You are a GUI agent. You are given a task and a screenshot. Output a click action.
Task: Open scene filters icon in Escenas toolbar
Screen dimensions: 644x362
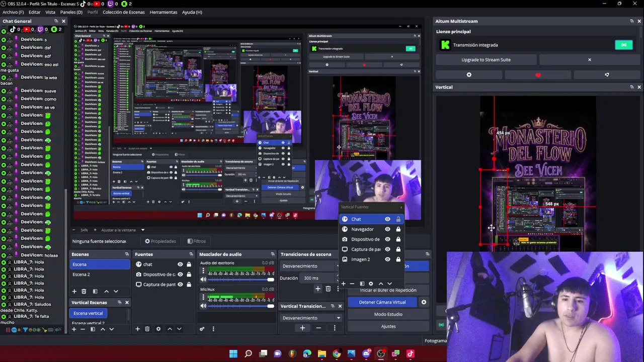point(95,291)
